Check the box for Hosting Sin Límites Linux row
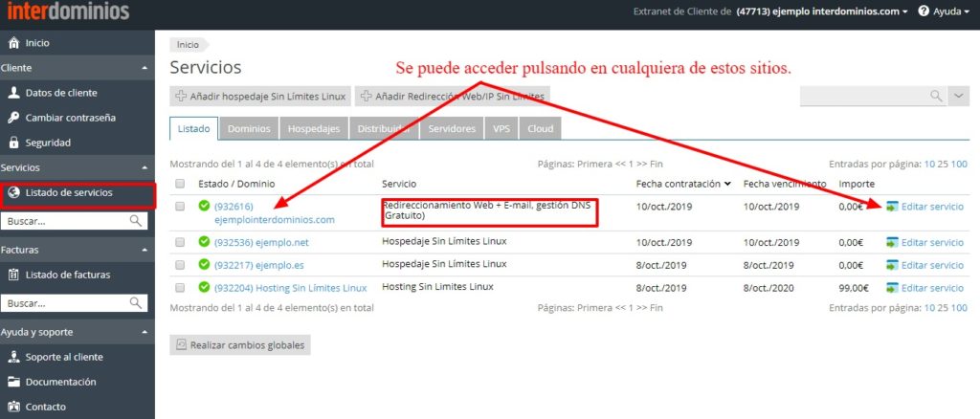 coord(180,288)
